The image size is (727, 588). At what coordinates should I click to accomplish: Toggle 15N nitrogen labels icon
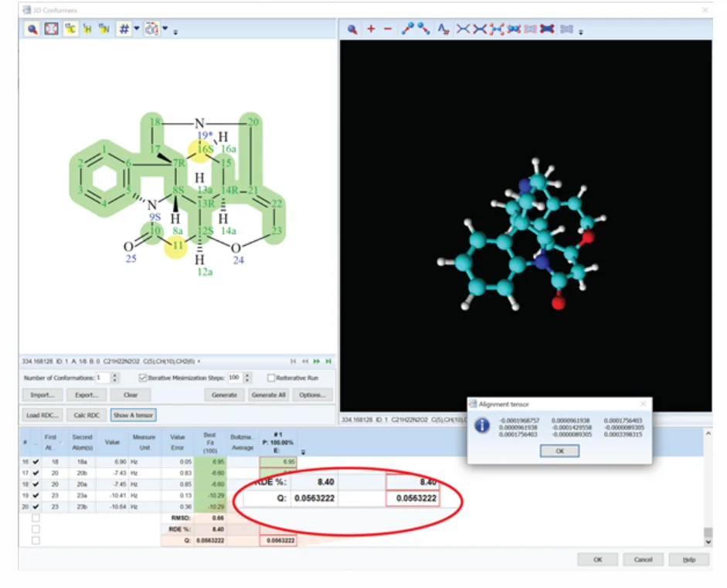point(104,29)
